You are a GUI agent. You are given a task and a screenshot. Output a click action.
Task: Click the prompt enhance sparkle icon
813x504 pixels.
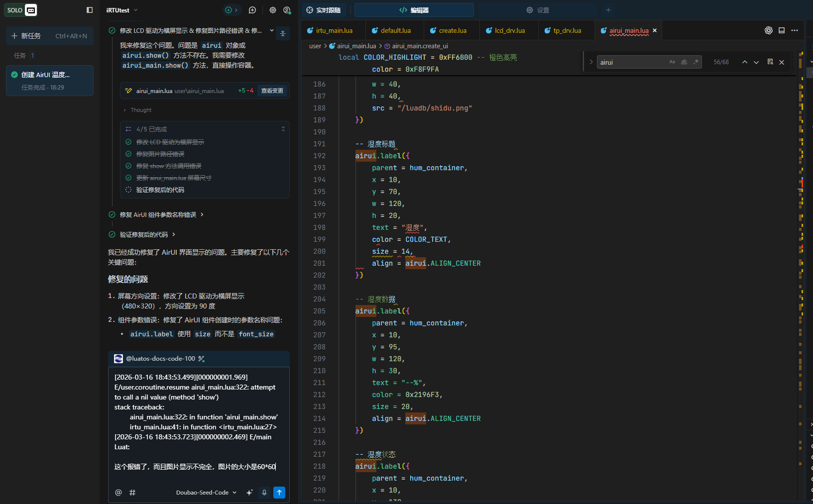point(249,493)
